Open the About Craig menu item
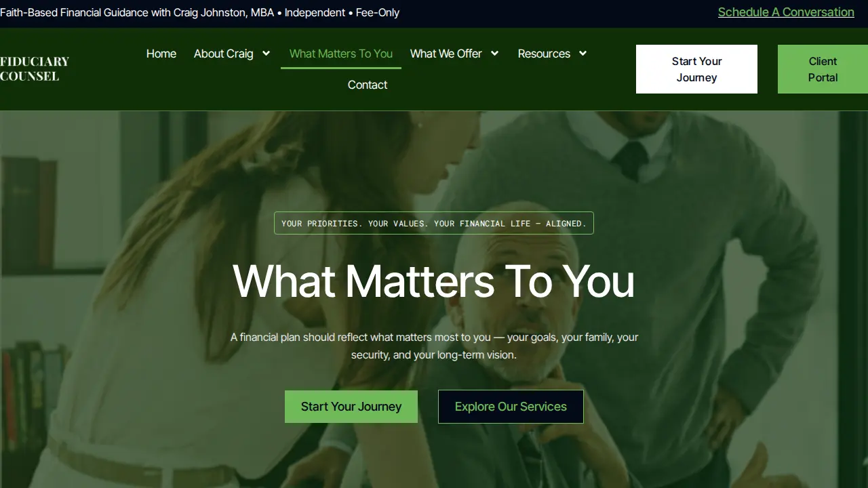The height and width of the screenshot is (488, 868). point(224,54)
